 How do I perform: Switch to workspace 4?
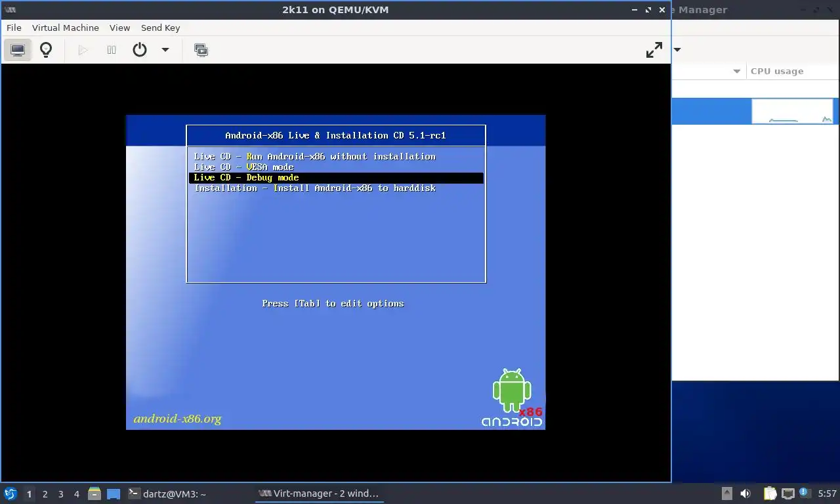point(76,493)
